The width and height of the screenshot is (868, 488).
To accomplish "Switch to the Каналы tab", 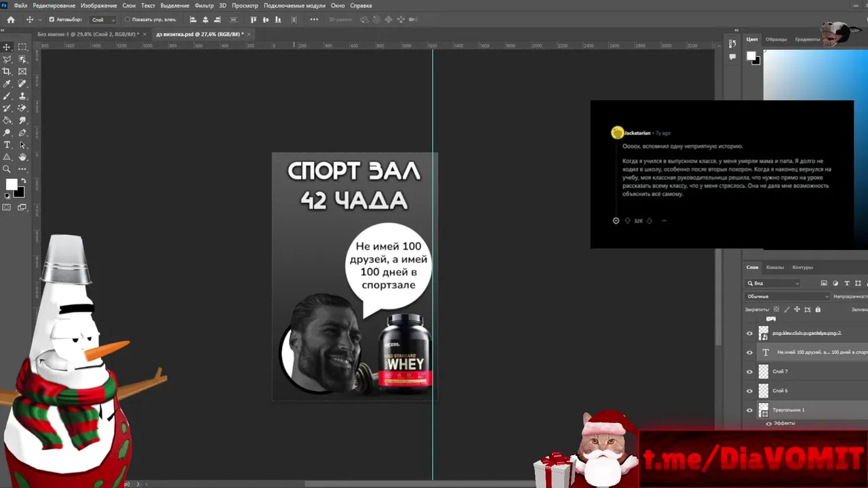I will pos(774,267).
